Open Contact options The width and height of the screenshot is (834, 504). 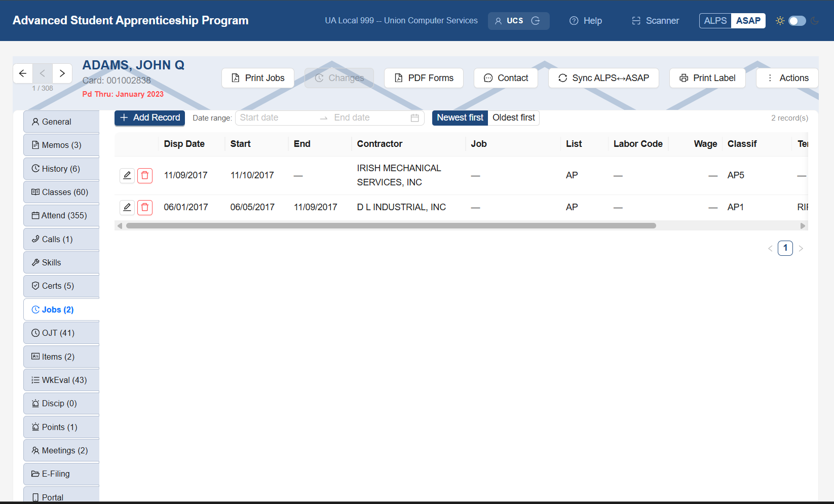[506, 78]
